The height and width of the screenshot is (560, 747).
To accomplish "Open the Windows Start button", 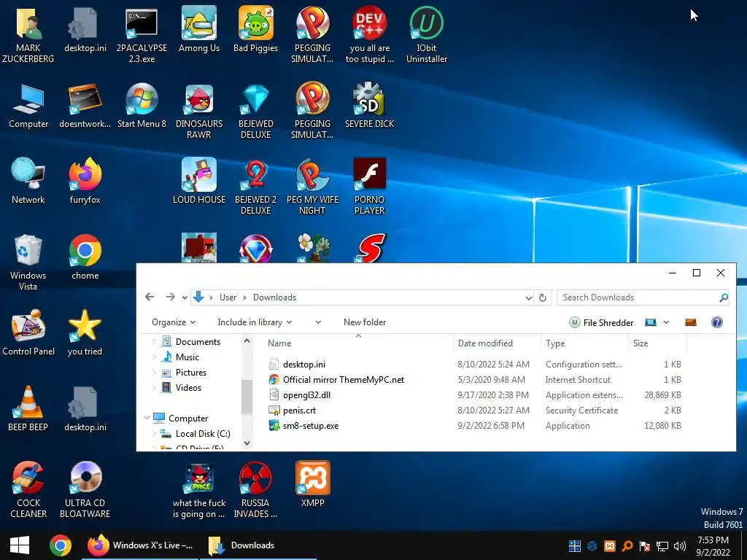I will 20,545.
